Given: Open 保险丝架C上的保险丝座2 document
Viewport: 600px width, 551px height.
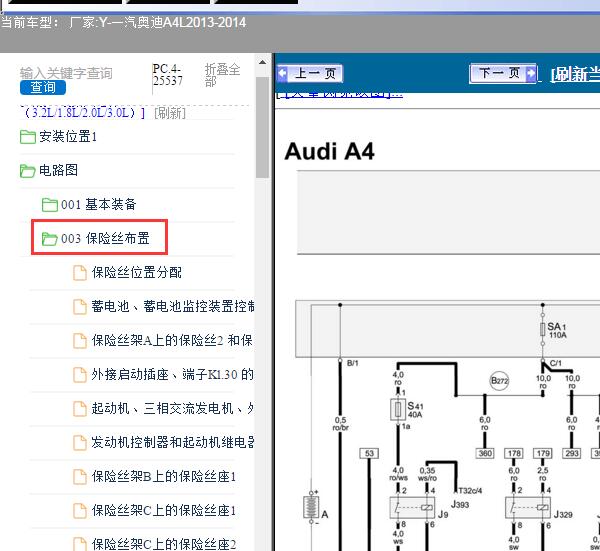Looking at the screenshot, I should tap(164, 544).
